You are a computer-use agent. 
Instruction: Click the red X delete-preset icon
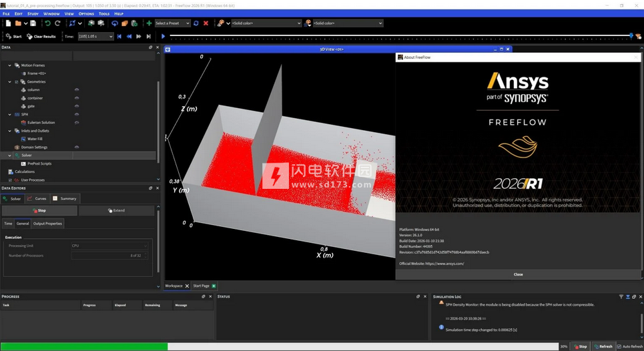(206, 23)
